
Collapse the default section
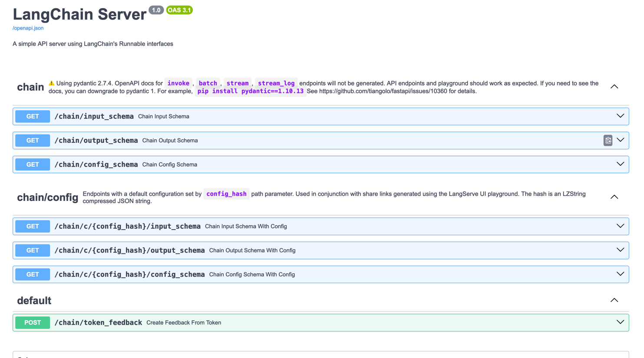[614, 300]
